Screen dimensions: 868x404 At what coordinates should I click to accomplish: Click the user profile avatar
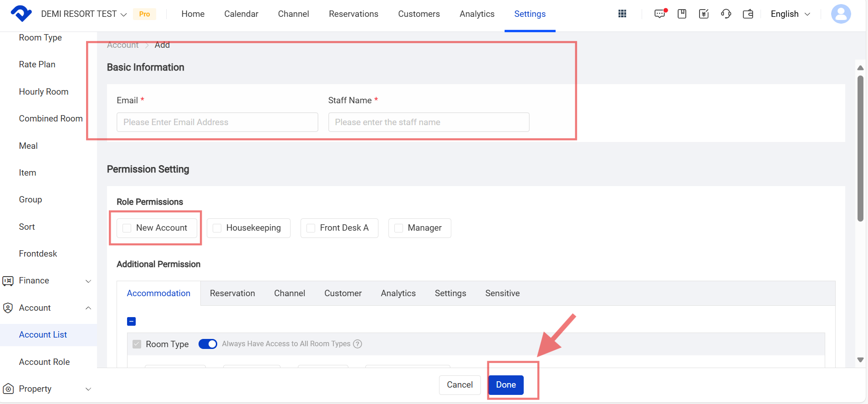tap(841, 14)
